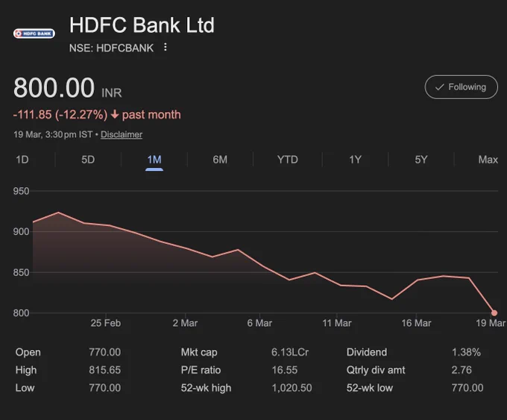Viewport: 507px width, 420px height.
Task: Open the three-dot more options menu
Action: click(166, 47)
